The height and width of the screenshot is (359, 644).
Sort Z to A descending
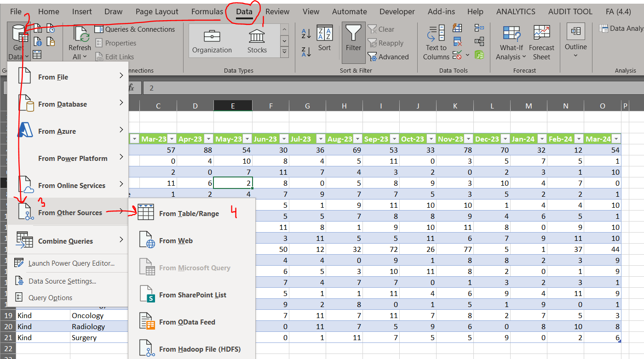point(306,51)
